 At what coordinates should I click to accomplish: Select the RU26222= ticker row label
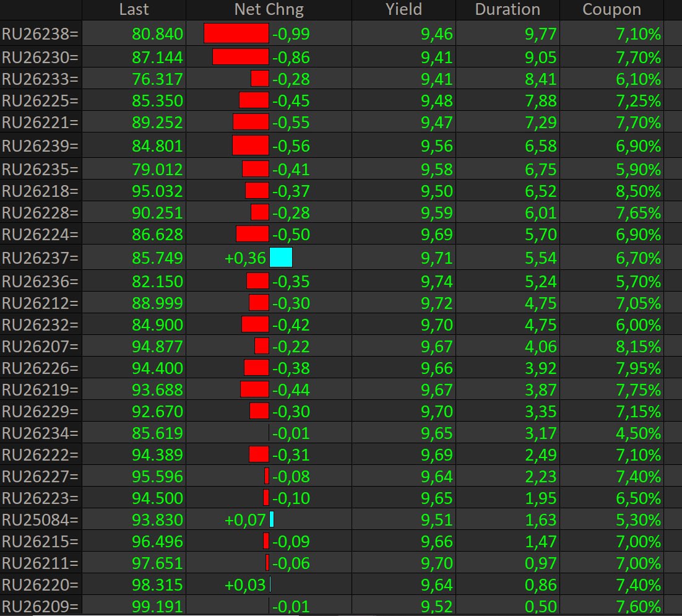(40, 455)
